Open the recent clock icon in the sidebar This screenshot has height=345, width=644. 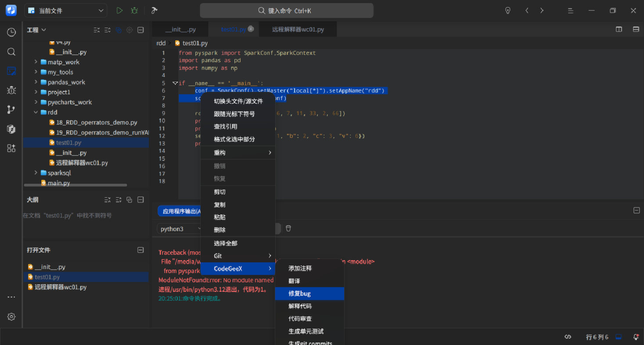(x=11, y=32)
